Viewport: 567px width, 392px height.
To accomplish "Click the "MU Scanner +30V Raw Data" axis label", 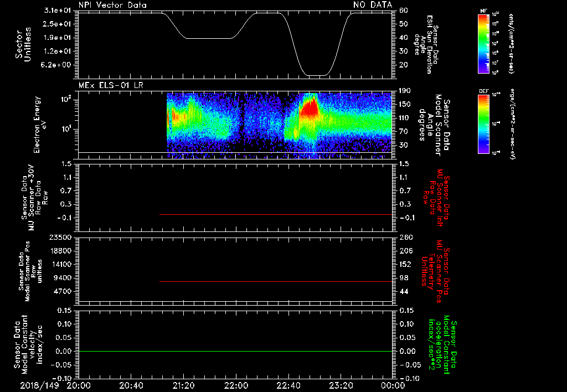I will pyautogui.click(x=34, y=198).
